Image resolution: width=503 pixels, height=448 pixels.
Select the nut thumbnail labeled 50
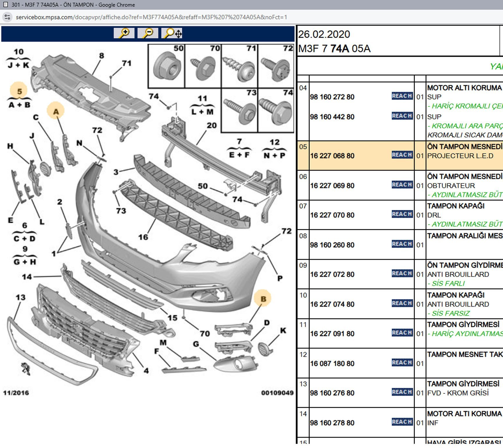click(167, 66)
